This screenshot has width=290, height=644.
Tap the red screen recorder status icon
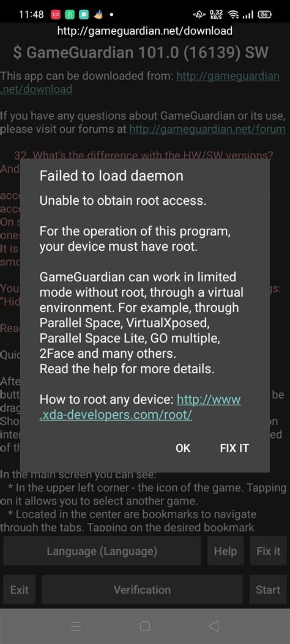tap(56, 15)
